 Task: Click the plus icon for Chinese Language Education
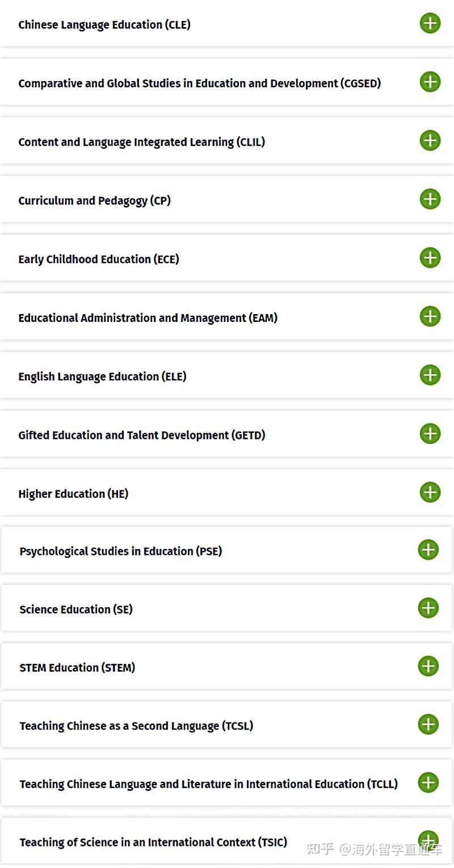point(430,23)
